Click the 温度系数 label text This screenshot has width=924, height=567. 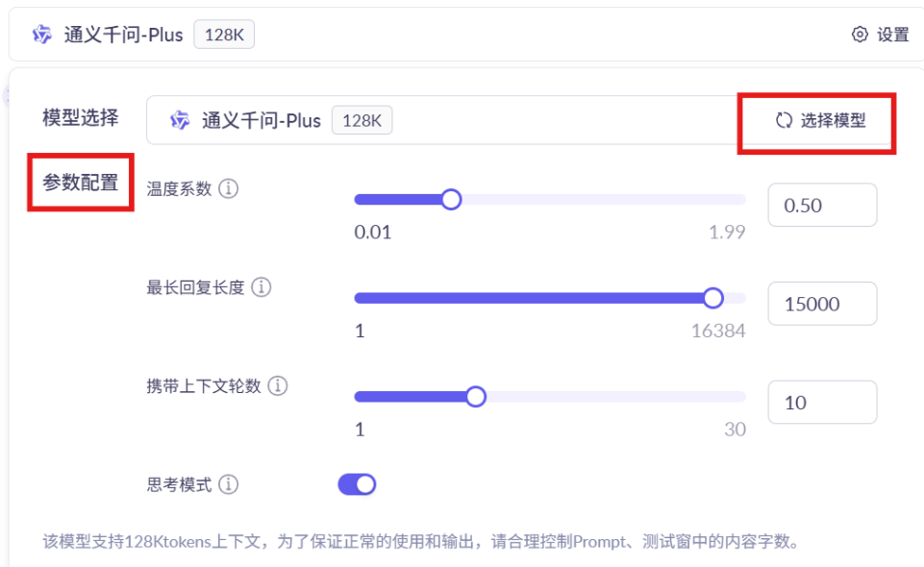[x=179, y=189]
